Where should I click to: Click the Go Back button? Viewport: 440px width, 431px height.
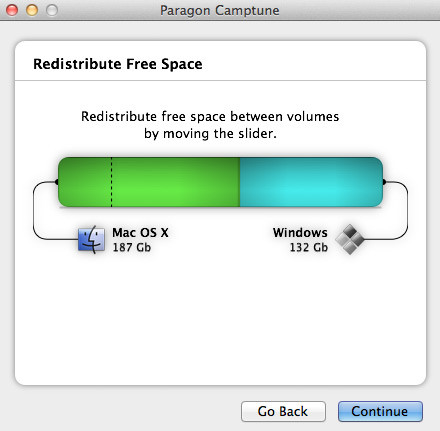pos(283,411)
